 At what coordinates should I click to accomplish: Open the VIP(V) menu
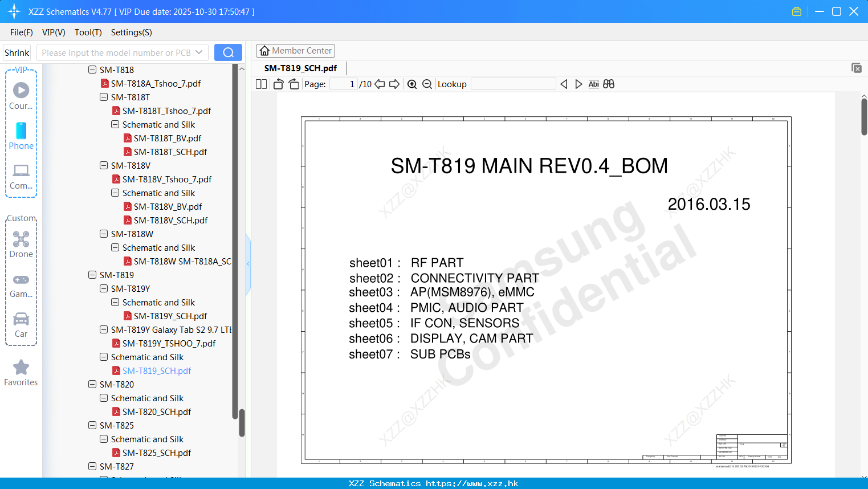pos(54,32)
